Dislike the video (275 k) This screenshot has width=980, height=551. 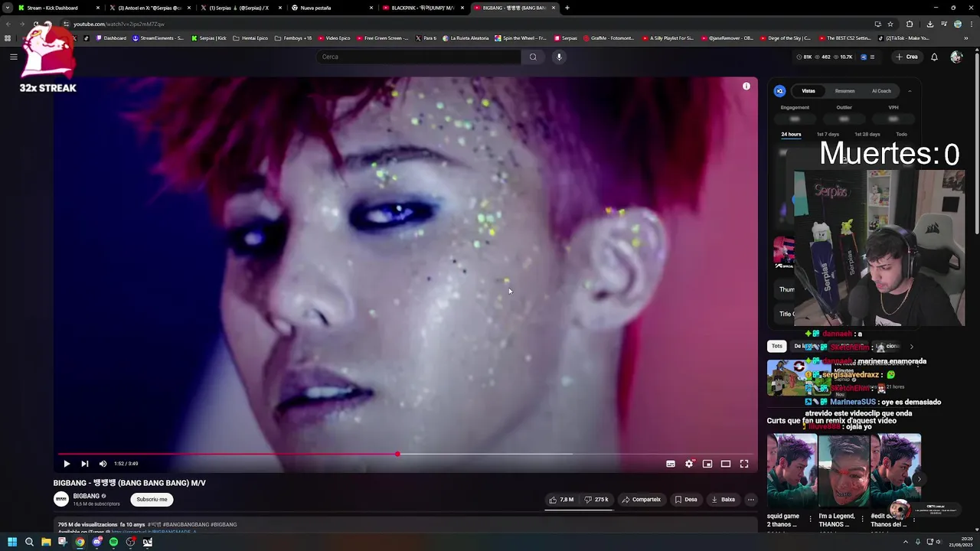596,500
